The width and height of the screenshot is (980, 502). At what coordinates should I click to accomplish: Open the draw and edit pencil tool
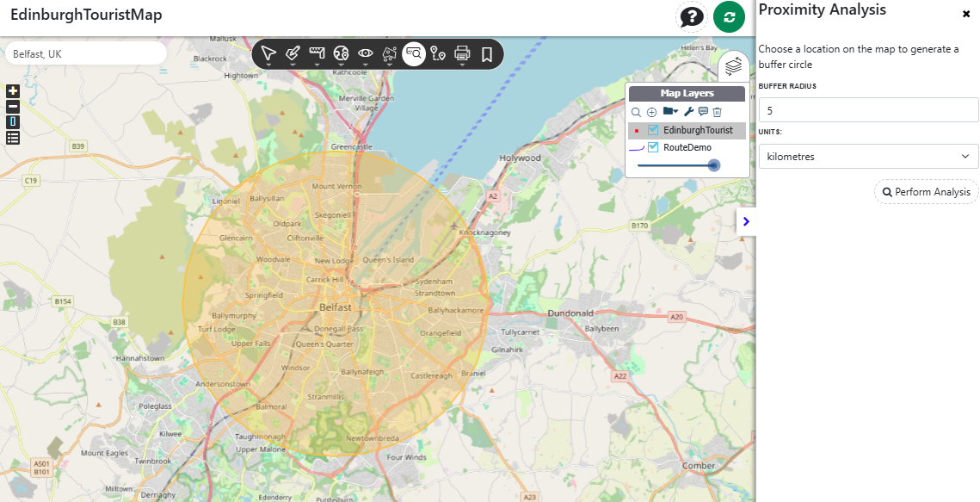coord(293,53)
